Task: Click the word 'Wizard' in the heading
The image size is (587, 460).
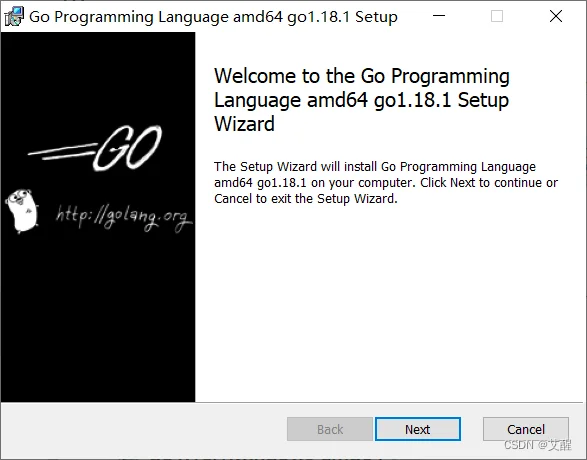Action: [244, 124]
